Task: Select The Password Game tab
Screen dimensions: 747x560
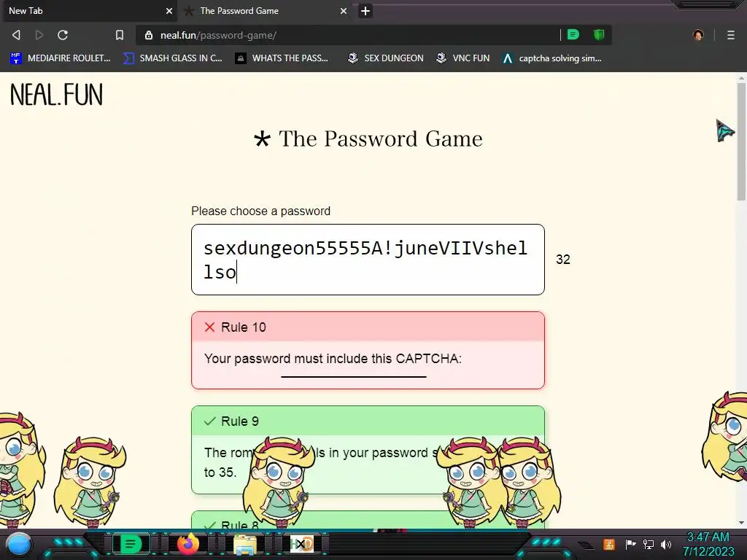Action: [266, 11]
